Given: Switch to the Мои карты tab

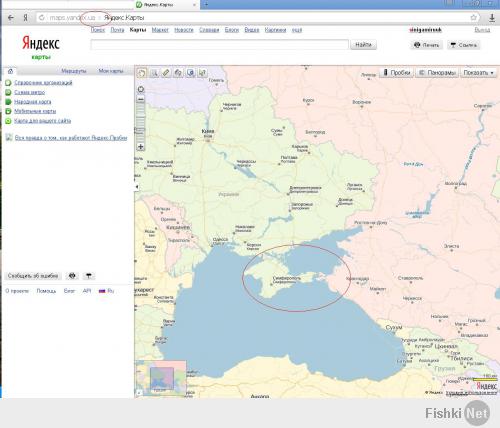Looking at the screenshot, I should 111,71.
